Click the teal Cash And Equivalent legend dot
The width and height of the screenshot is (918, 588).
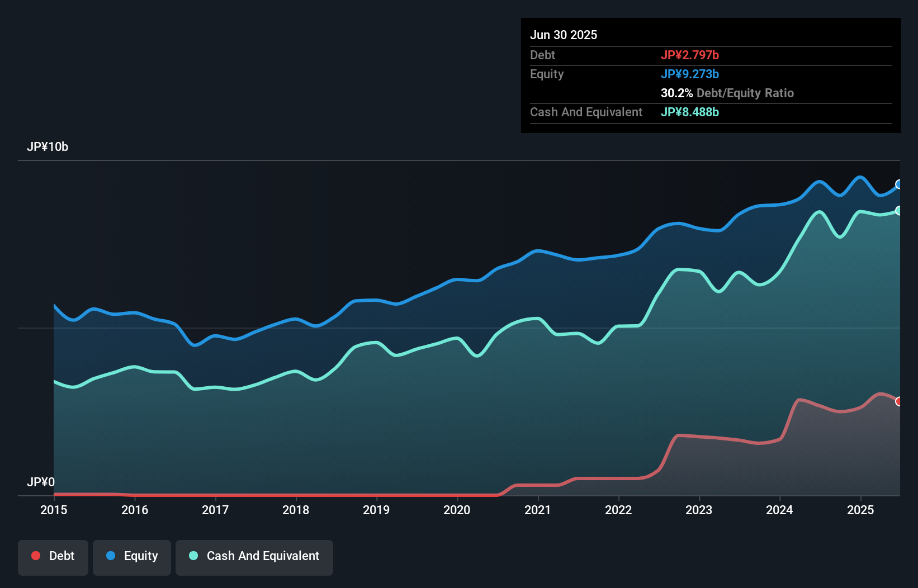pos(193,556)
